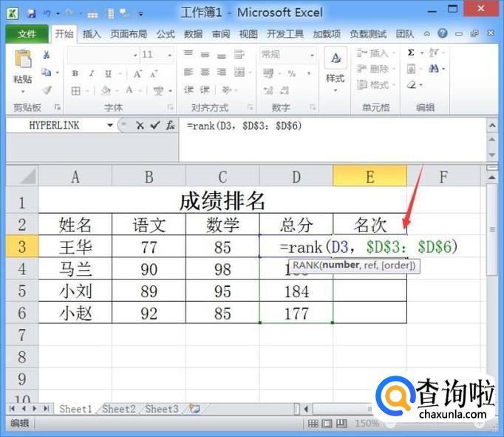
Task: Click the AutoSum sigma icon
Action: coord(411,52)
